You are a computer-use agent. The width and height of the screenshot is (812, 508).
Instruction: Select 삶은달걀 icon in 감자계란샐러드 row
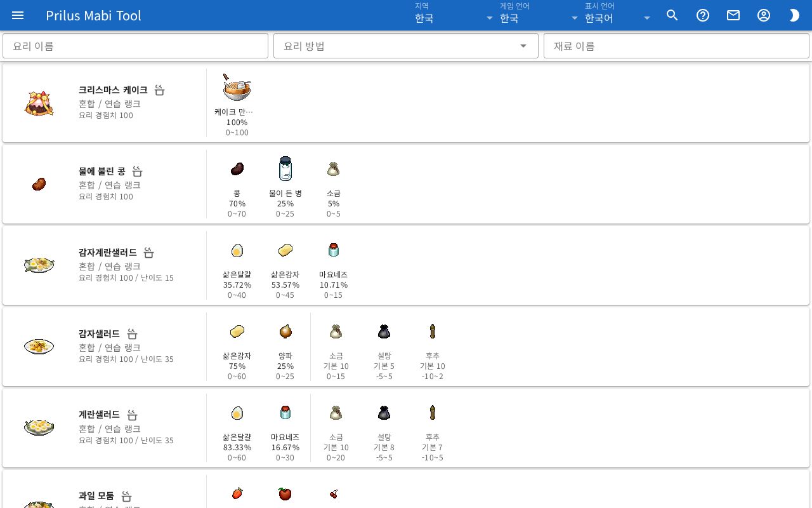click(237, 250)
